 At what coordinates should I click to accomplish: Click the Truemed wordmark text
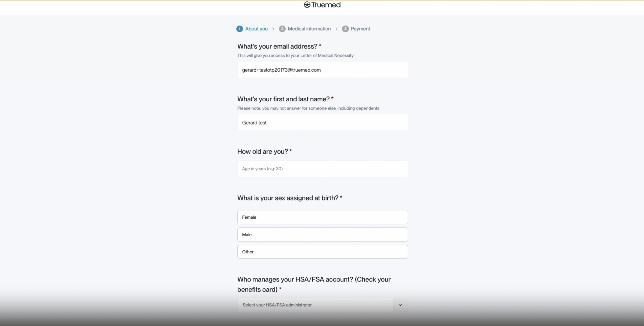click(x=326, y=5)
